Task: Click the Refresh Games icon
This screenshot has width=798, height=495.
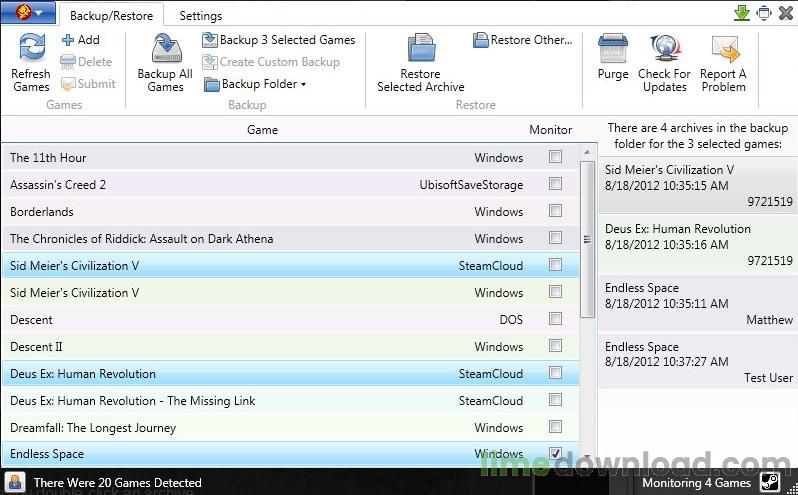Action: (32, 48)
